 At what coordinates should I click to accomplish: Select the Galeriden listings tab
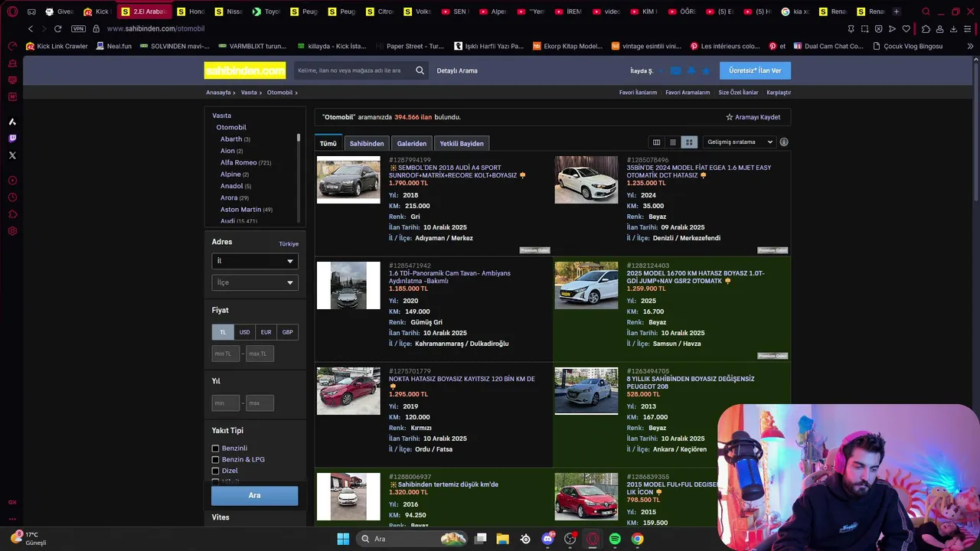[412, 144]
